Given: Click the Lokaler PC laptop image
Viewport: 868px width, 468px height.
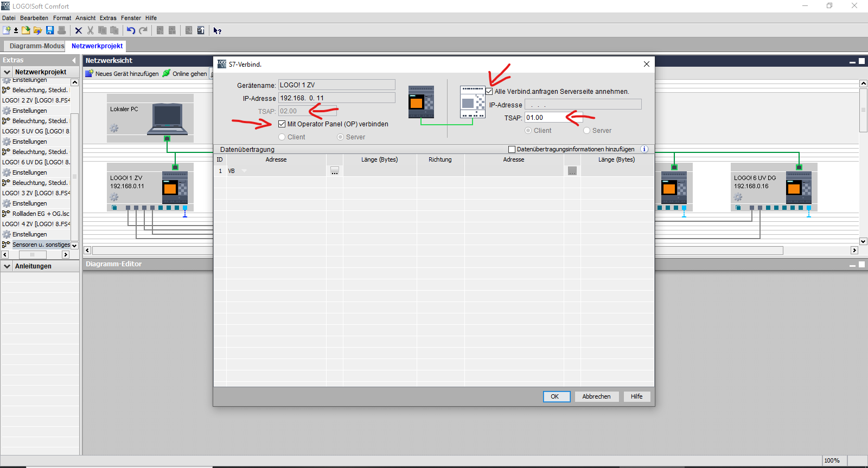Looking at the screenshot, I should pyautogui.click(x=168, y=119).
